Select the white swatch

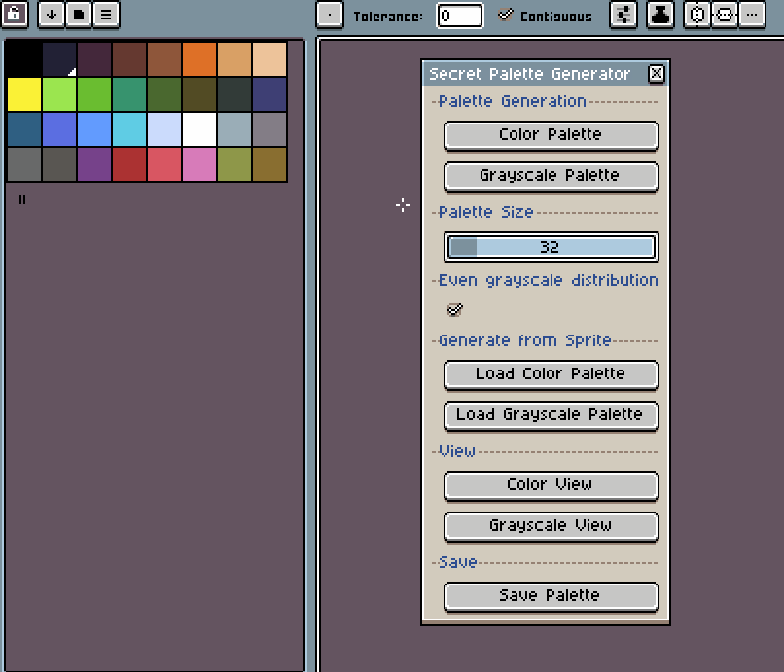tap(199, 129)
